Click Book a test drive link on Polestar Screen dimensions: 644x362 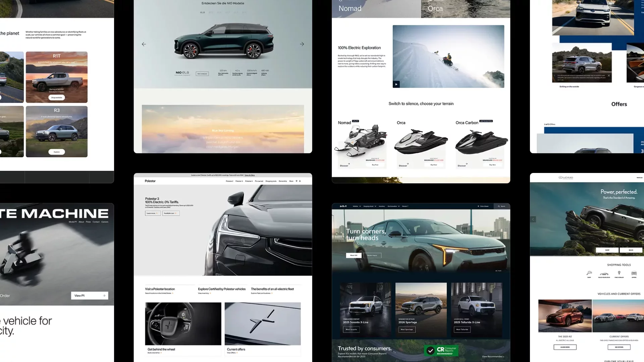tap(154, 353)
